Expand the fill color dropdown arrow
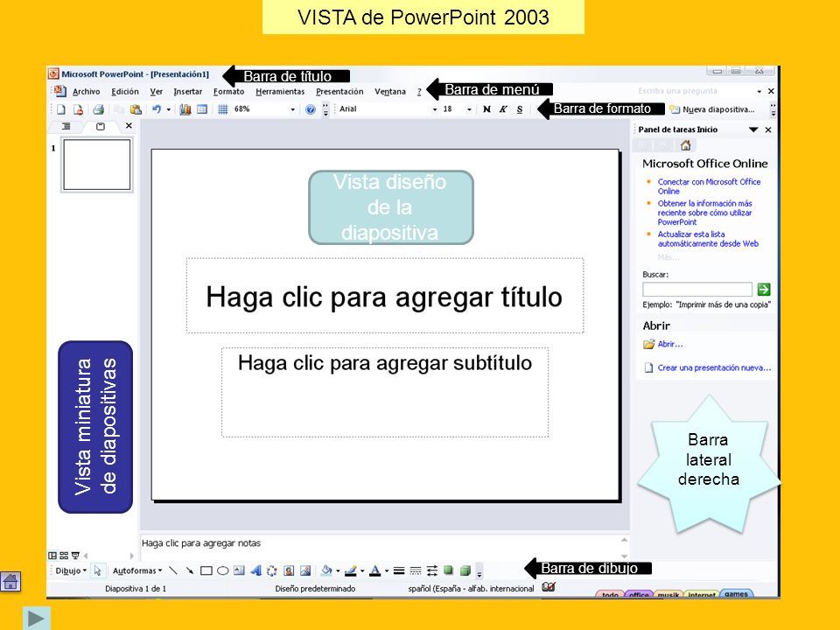This screenshot has height=630, width=840. 338,571
